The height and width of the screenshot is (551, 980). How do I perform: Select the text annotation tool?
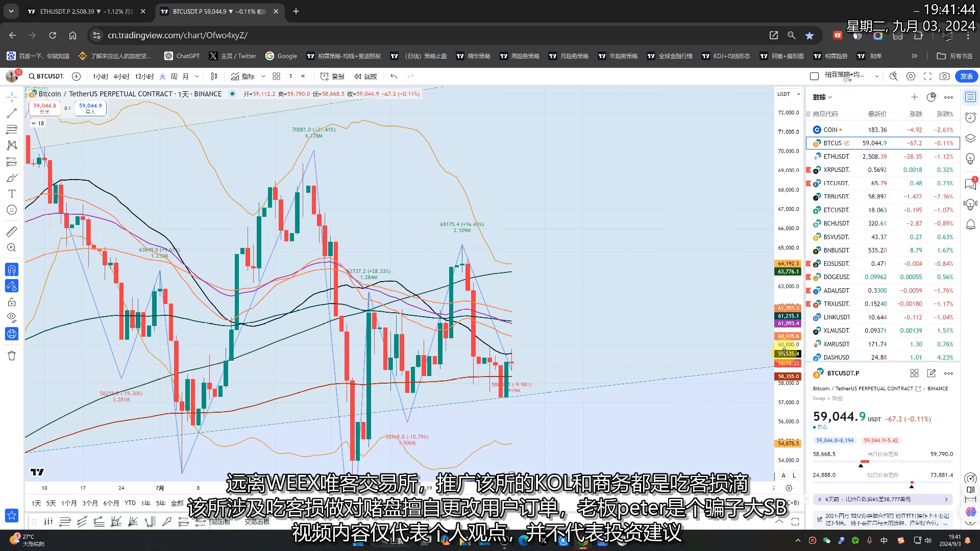pos(12,194)
